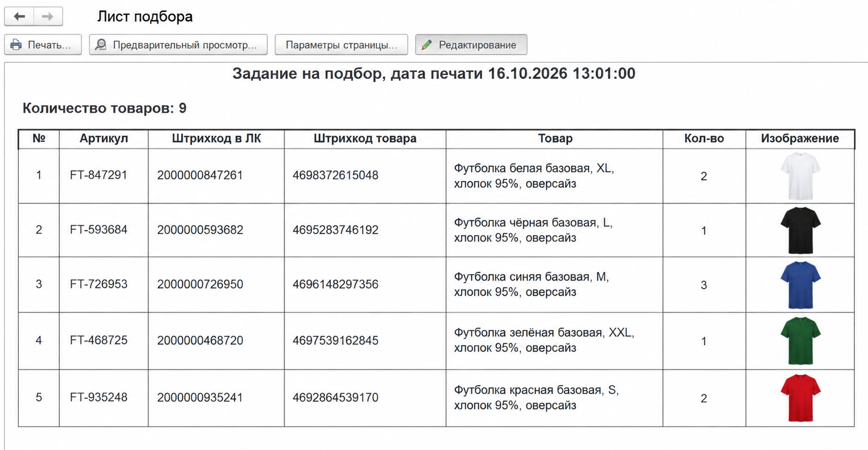This screenshot has height=450, width=868.
Task: Go forward with the right arrow
Action: (x=48, y=16)
